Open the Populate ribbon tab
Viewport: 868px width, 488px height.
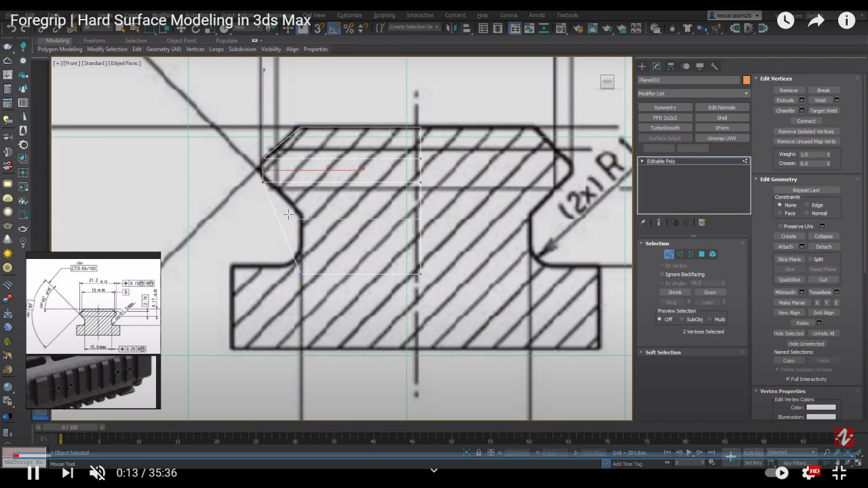click(x=226, y=41)
